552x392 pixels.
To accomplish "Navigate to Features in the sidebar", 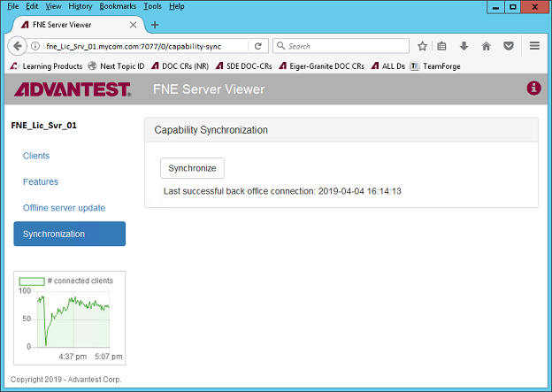I will pyautogui.click(x=41, y=181).
